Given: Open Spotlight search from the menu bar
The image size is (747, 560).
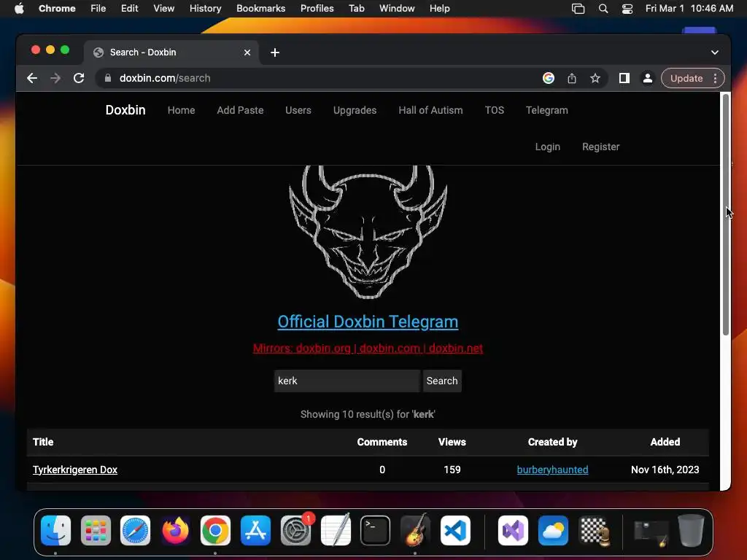Looking at the screenshot, I should 603,9.
